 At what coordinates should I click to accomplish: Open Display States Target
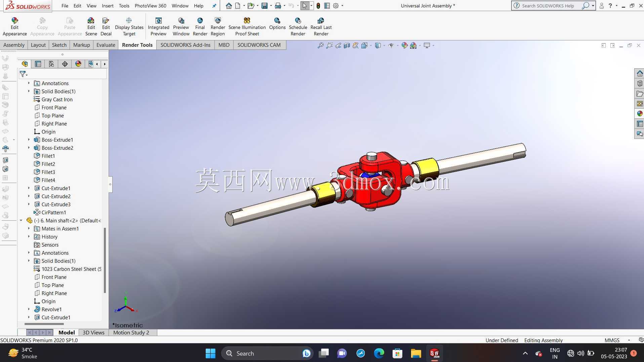point(129,27)
